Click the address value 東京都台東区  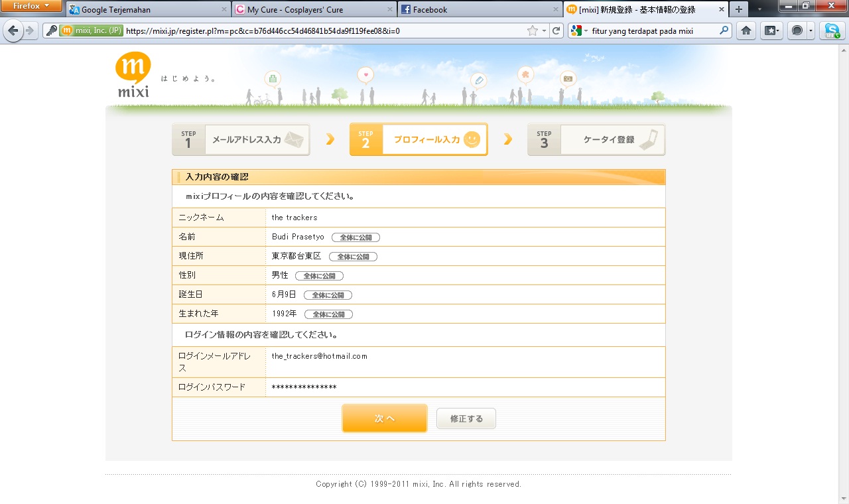coord(296,256)
